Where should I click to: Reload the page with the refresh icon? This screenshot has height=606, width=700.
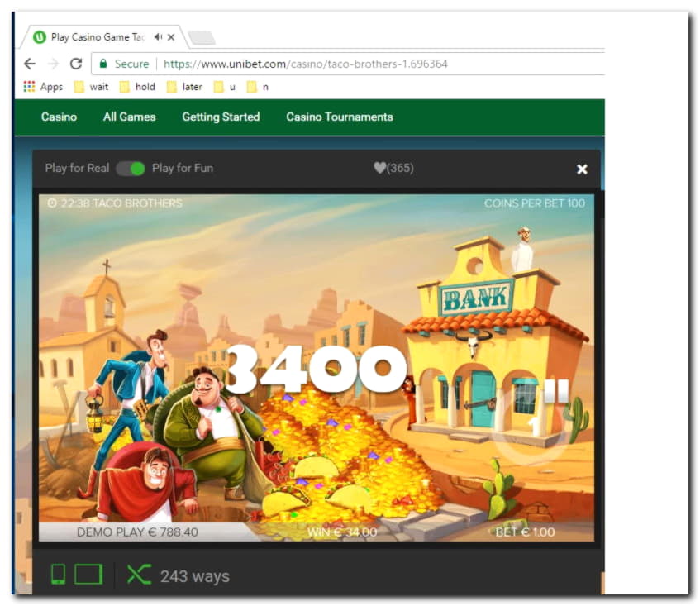76,64
